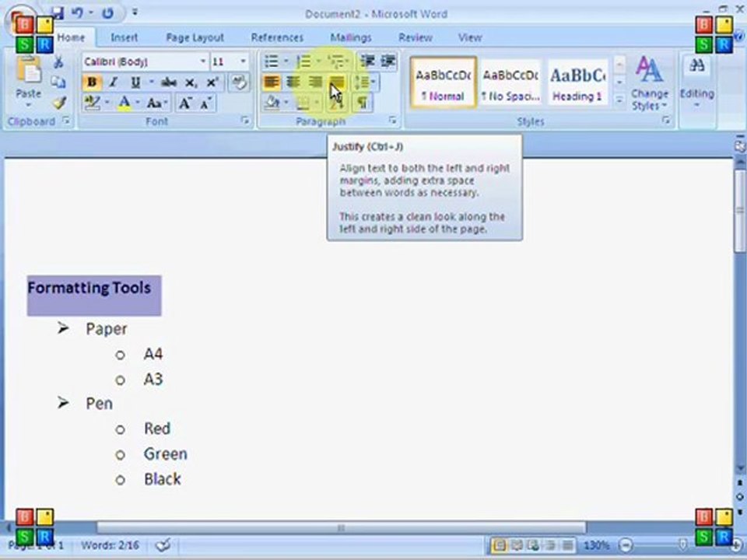This screenshot has width=747, height=560.
Task: Click the Copy icon
Action: pyautogui.click(x=58, y=82)
